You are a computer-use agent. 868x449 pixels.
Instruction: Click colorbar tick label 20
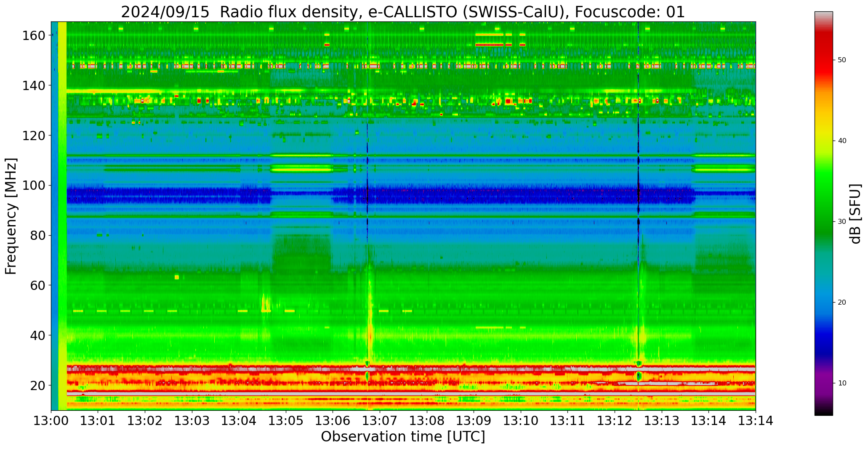[x=842, y=303]
